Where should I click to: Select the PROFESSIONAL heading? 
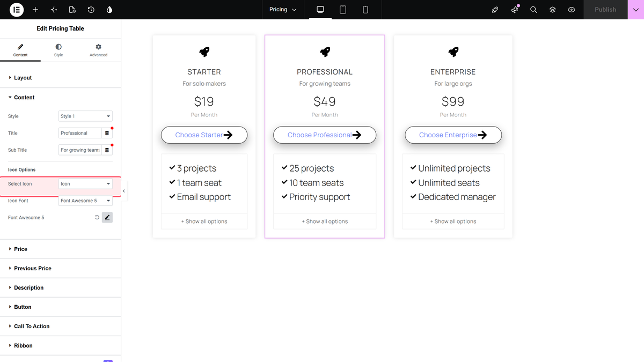pyautogui.click(x=325, y=72)
